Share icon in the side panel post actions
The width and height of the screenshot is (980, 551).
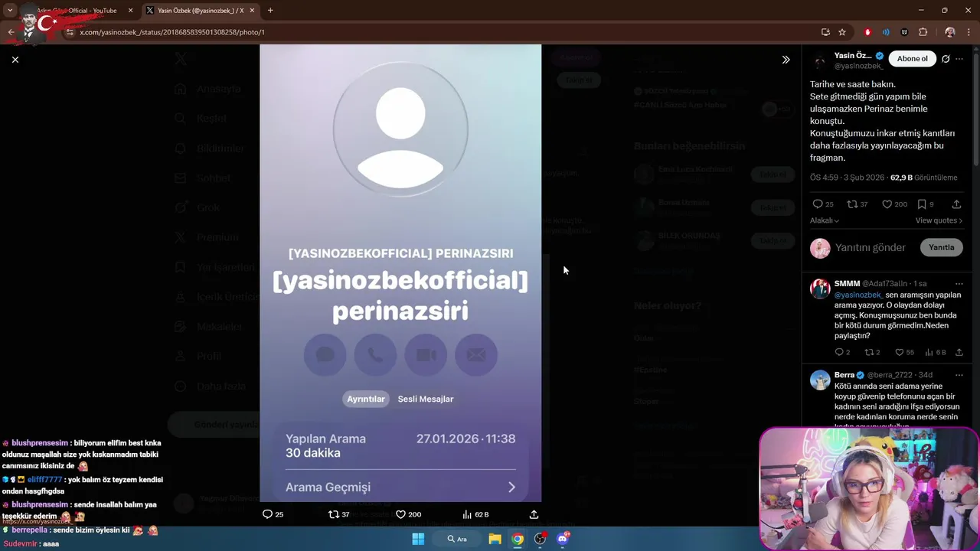[956, 204]
